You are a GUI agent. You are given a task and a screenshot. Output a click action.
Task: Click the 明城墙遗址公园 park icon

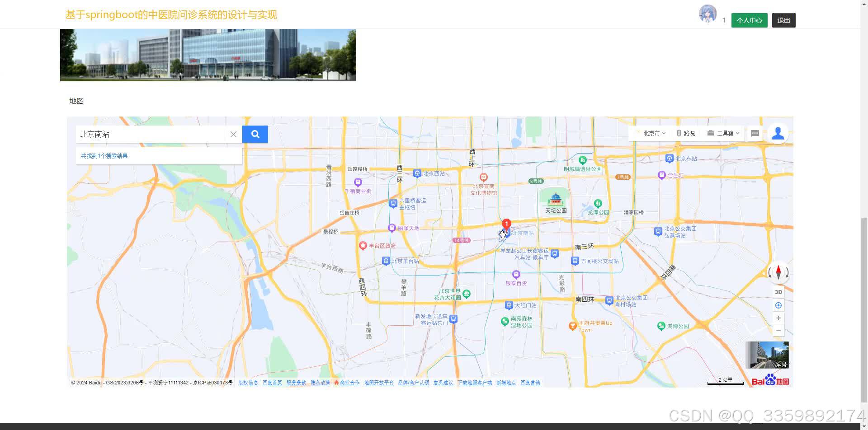(x=583, y=160)
